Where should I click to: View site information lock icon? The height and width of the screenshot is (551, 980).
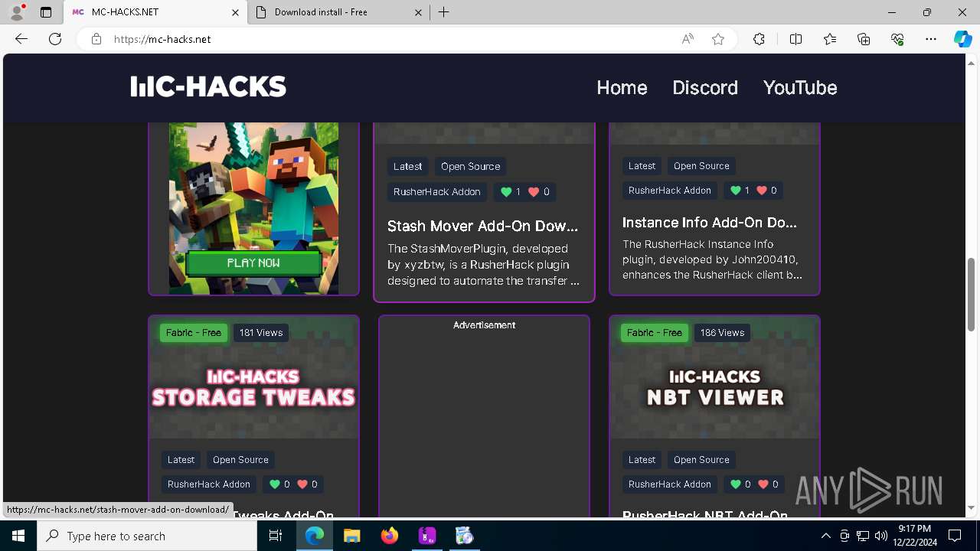point(96,39)
